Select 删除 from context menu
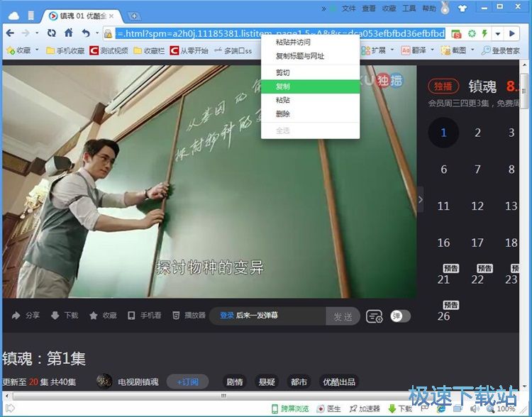 310,114
